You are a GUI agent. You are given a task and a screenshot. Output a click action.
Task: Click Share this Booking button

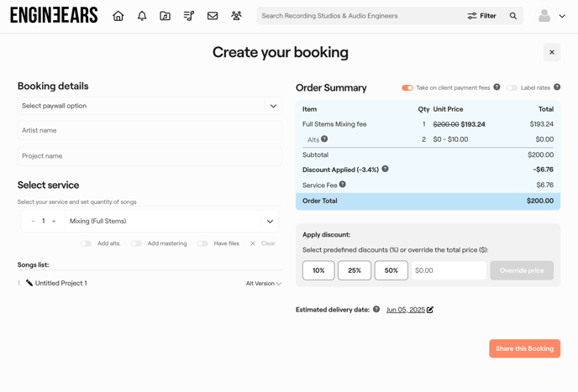(524, 348)
